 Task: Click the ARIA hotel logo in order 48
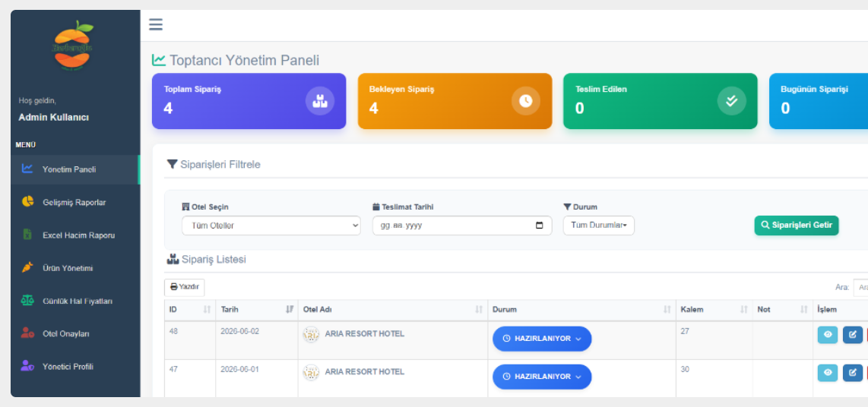click(311, 334)
